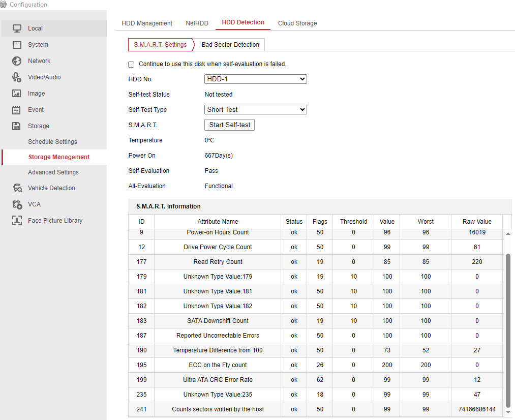Switch to the HDD Management tab

[147, 23]
